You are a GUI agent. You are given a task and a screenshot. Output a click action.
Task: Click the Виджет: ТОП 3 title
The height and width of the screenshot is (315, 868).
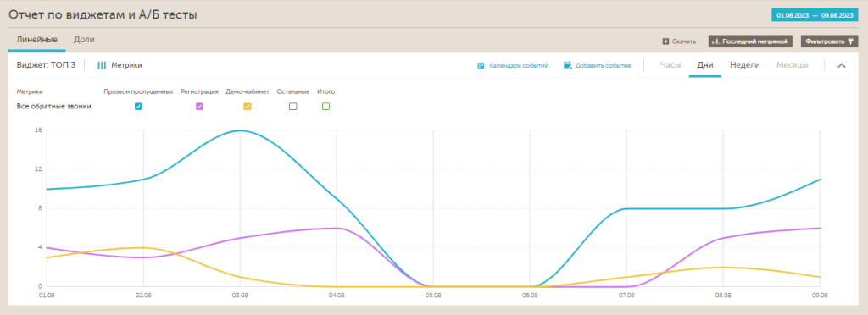46,65
